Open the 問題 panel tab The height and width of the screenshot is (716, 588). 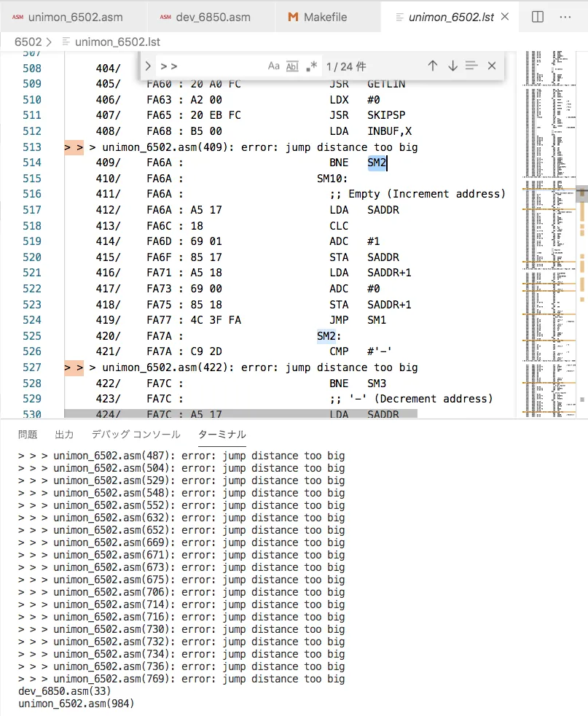click(x=28, y=435)
